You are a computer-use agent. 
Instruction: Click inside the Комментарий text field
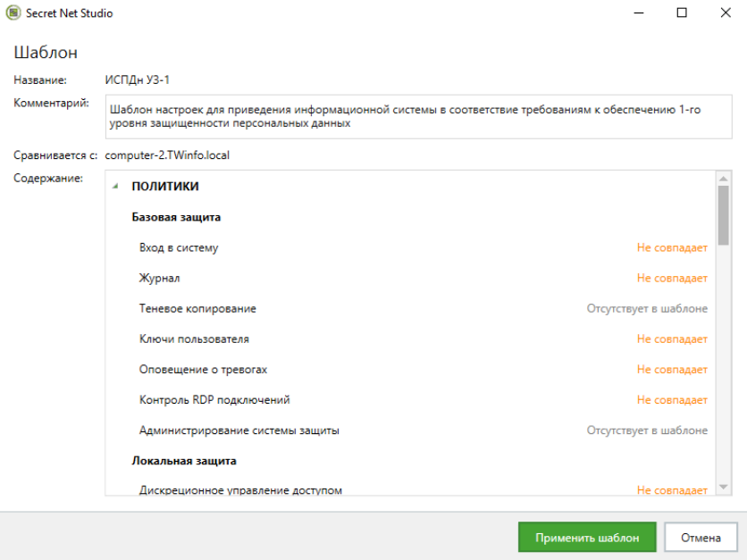click(x=418, y=117)
